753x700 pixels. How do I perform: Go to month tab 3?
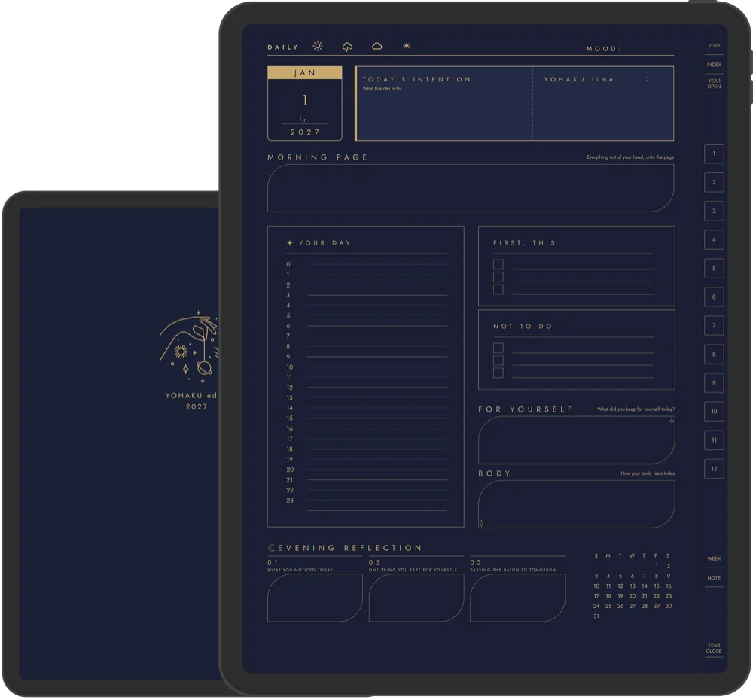point(714,211)
